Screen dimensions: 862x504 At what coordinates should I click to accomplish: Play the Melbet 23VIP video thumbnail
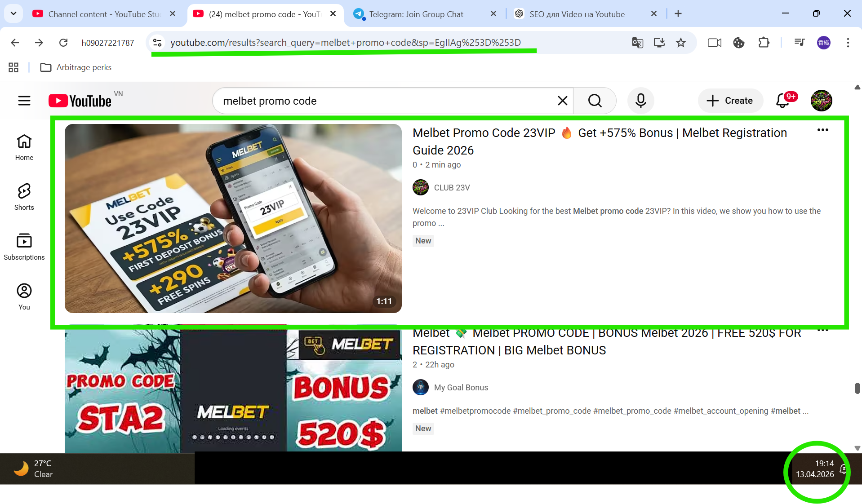pyautogui.click(x=233, y=218)
